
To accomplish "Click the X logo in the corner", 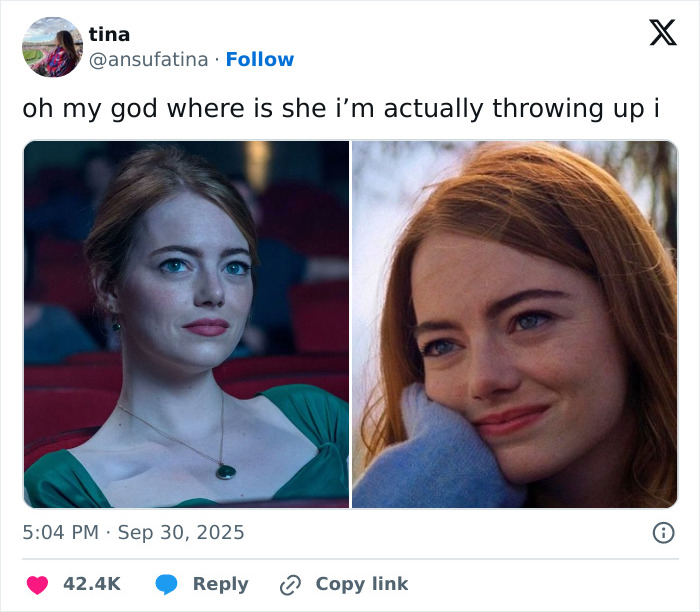I will pos(662,33).
